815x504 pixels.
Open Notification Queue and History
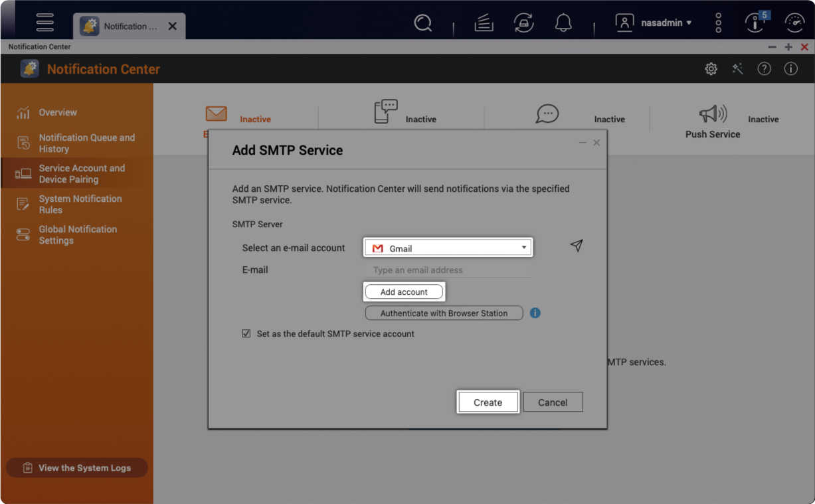76,143
